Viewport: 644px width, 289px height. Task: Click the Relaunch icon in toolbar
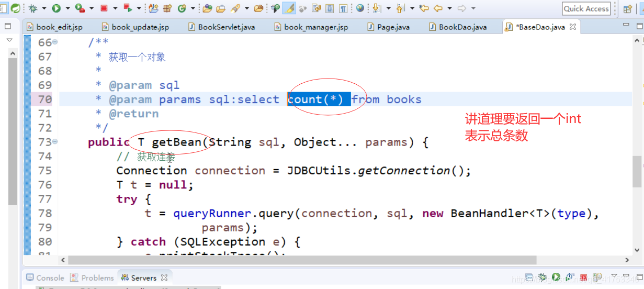tap(128, 8)
